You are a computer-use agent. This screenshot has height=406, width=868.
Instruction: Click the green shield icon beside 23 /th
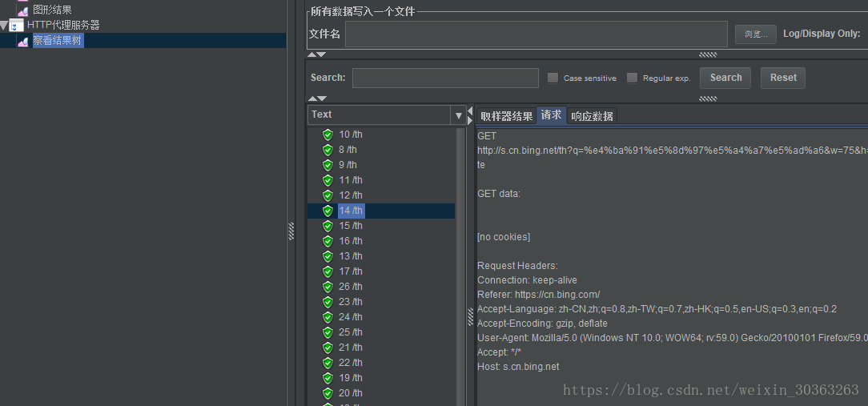tap(328, 302)
